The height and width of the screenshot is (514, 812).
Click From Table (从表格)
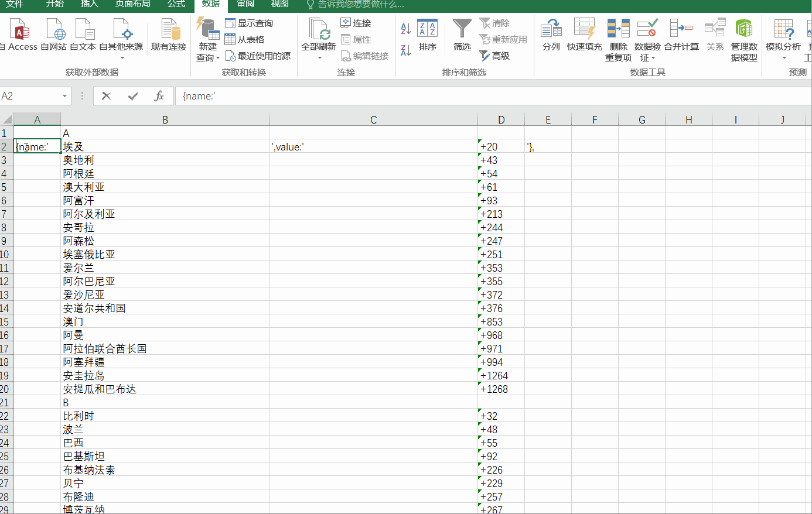click(245, 39)
